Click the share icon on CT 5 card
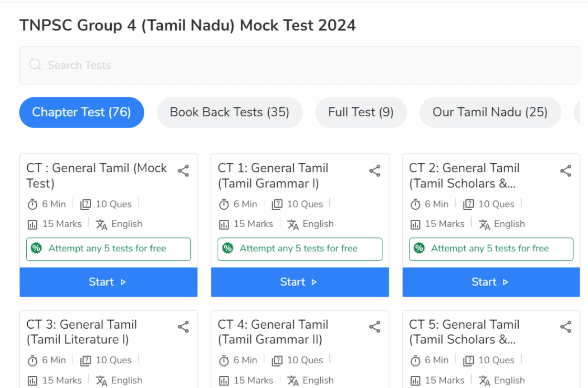588x388 pixels. click(566, 327)
